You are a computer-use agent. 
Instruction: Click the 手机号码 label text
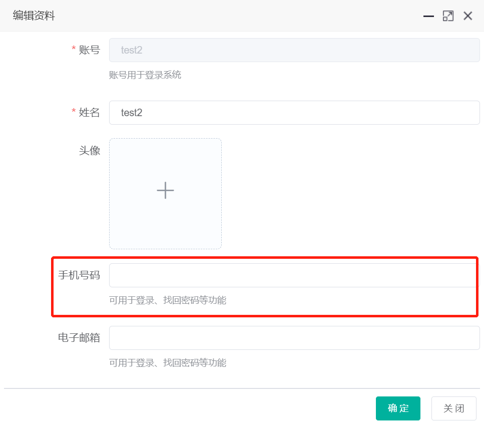(x=79, y=275)
